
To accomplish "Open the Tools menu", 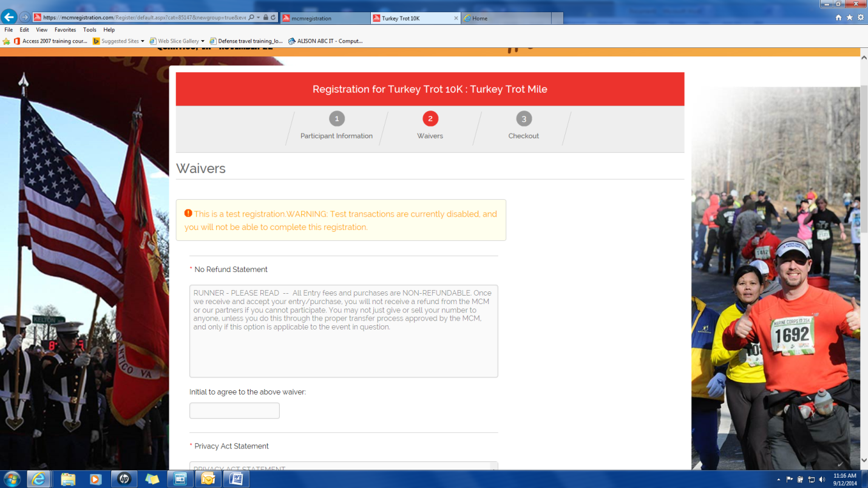I will [x=90, y=30].
